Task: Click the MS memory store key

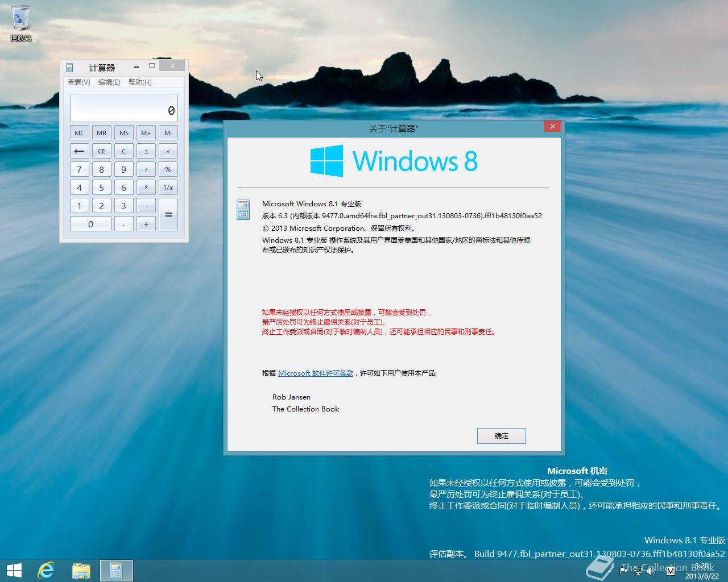Action: (x=123, y=133)
